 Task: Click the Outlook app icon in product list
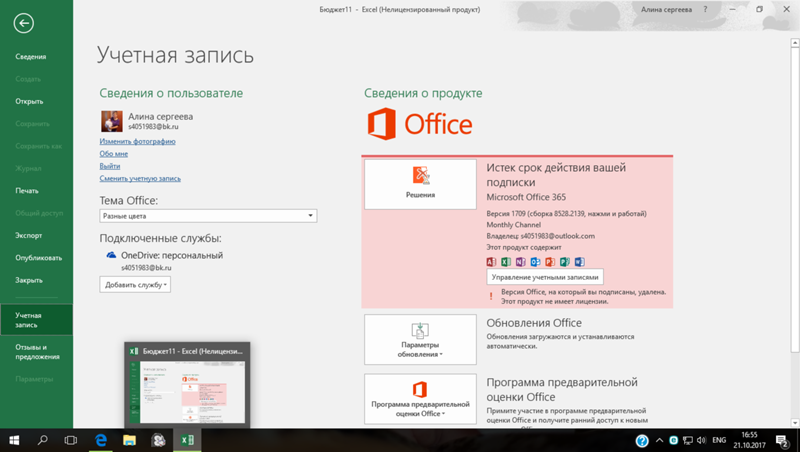535,262
